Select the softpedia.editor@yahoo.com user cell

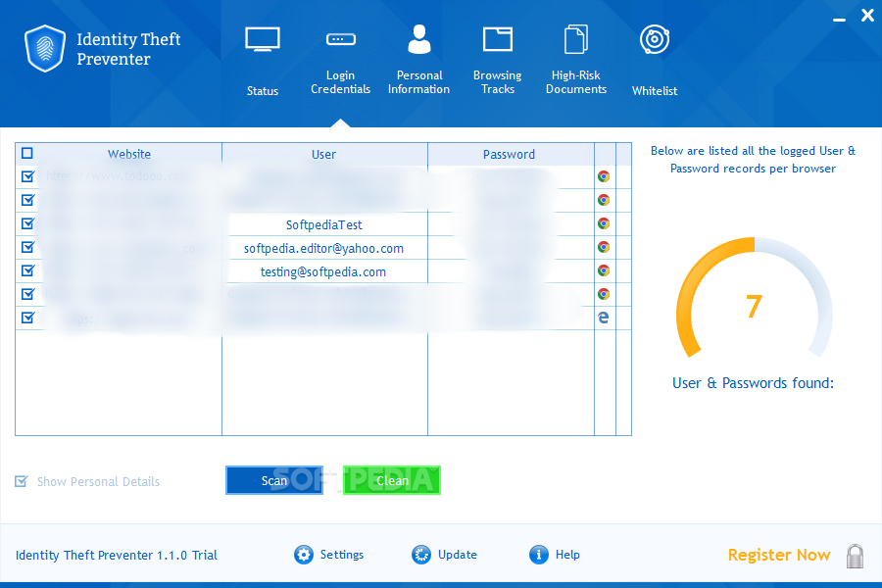[324, 249]
